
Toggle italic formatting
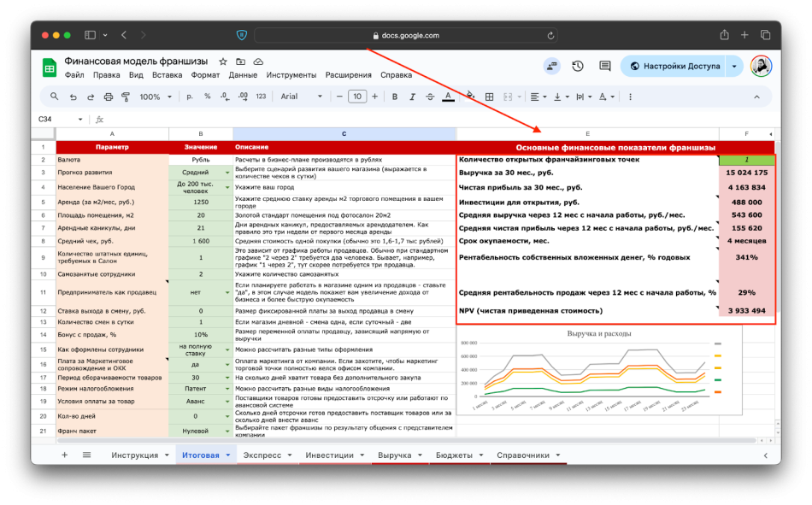tap(413, 97)
